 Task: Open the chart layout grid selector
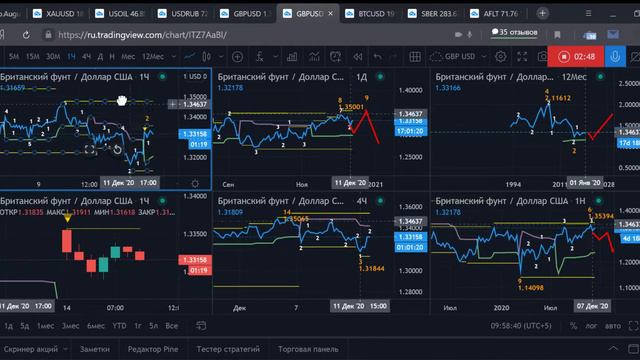[x=415, y=57]
